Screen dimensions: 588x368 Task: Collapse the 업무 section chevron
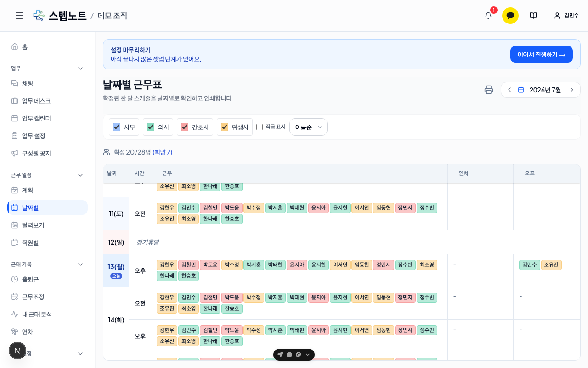(x=80, y=68)
